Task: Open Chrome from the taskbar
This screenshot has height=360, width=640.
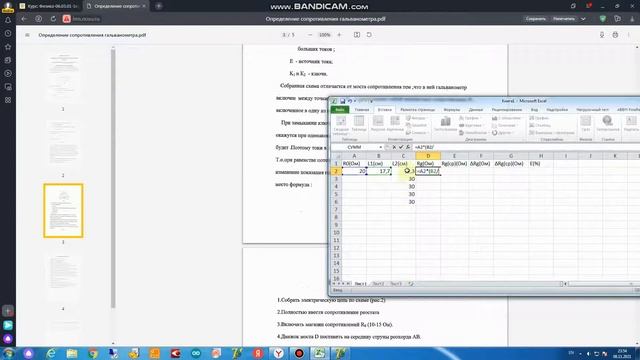Action: [93, 353]
